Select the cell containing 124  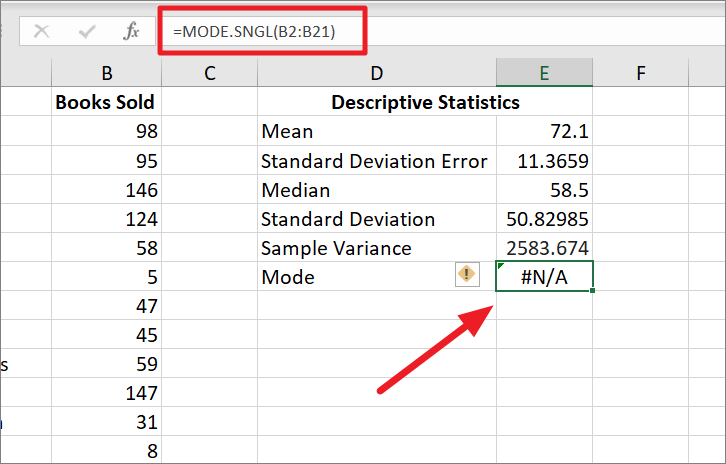(x=106, y=219)
